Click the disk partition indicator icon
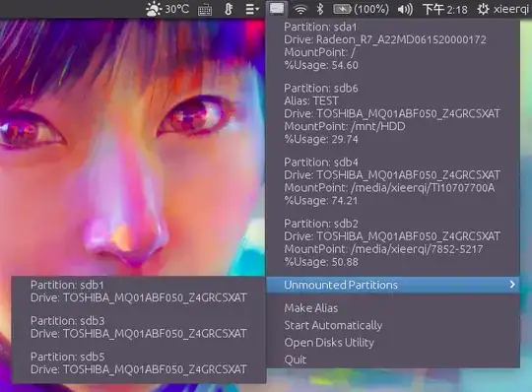 (x=277, y=9)
